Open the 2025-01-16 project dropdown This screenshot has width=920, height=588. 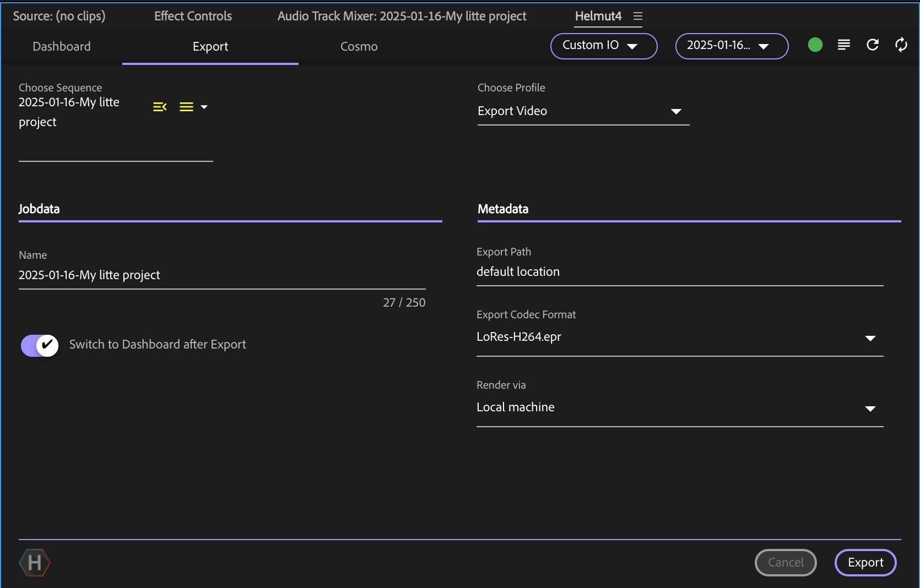(731, 46)
